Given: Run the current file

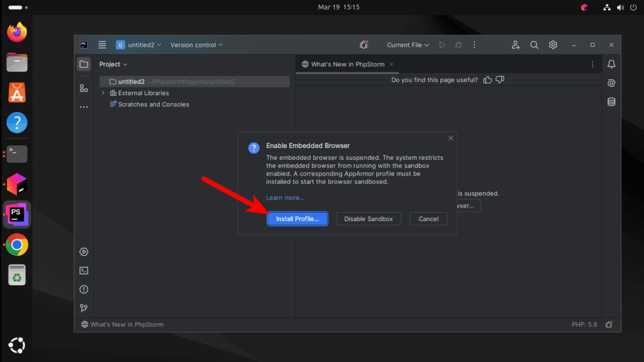Looking at the screenshot, I should point(442,45).
